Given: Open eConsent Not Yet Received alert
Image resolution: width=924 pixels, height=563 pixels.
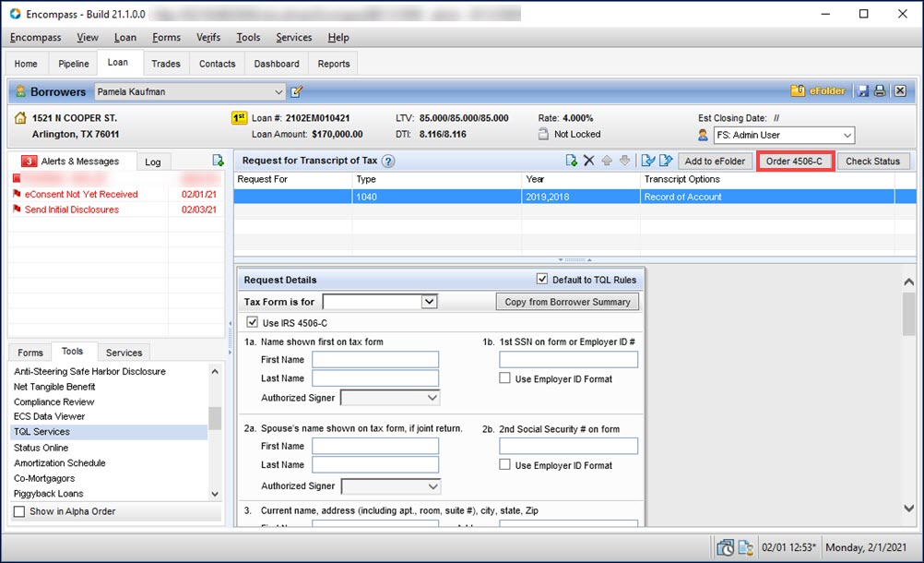Looking at the screenshot, I should [81, 194].
